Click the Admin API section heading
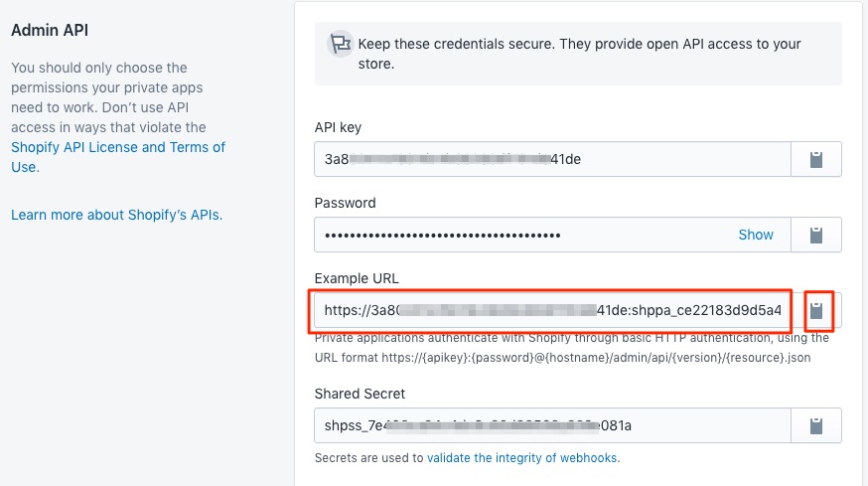868x486 pixels. [50, 31]
